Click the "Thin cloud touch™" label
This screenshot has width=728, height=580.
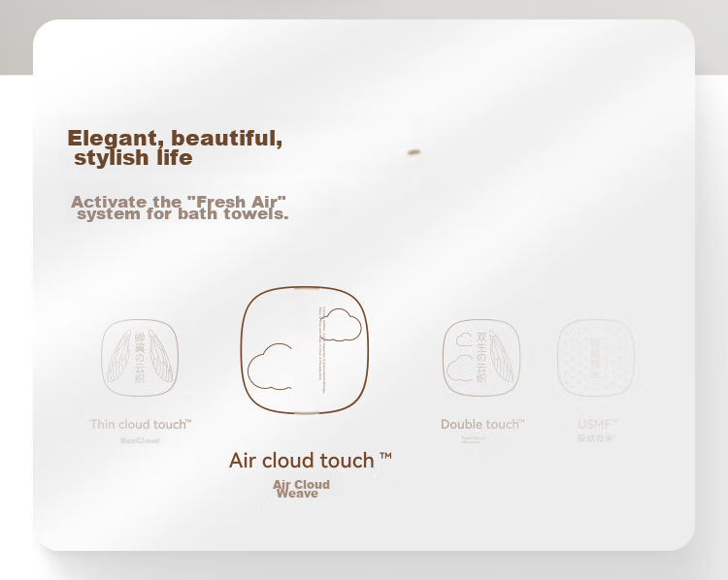(140, 424)
